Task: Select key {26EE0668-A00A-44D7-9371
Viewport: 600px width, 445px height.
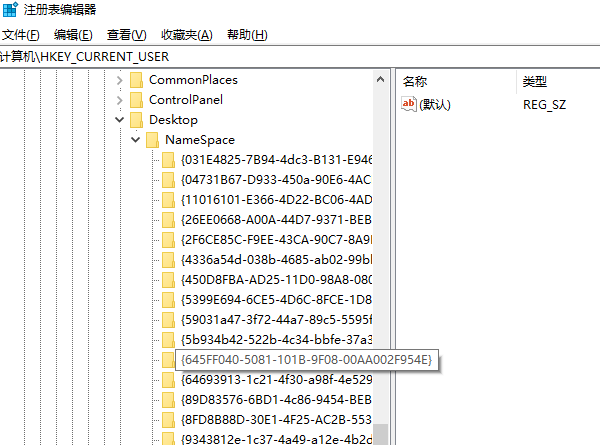Action: 276,220
